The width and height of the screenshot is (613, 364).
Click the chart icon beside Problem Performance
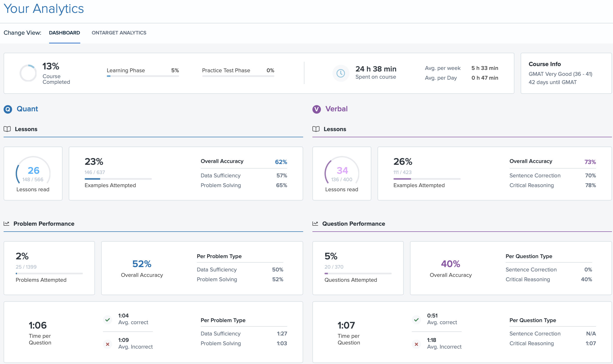pyautogui.click(x=6, y=224)
